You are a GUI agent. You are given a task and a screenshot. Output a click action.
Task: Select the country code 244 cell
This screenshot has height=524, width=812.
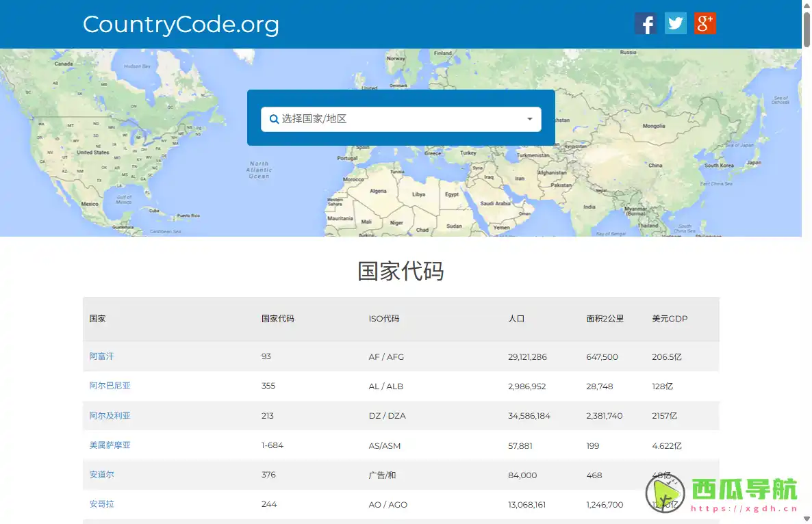269,504
